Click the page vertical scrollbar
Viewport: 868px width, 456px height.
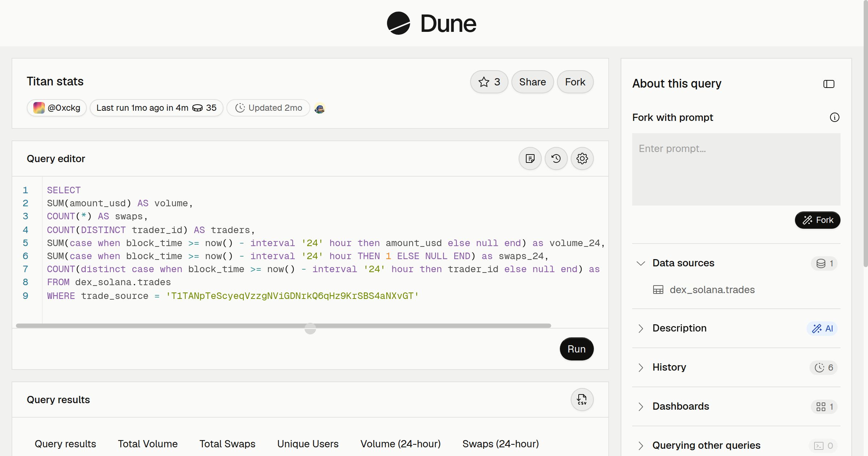(865, 134)
